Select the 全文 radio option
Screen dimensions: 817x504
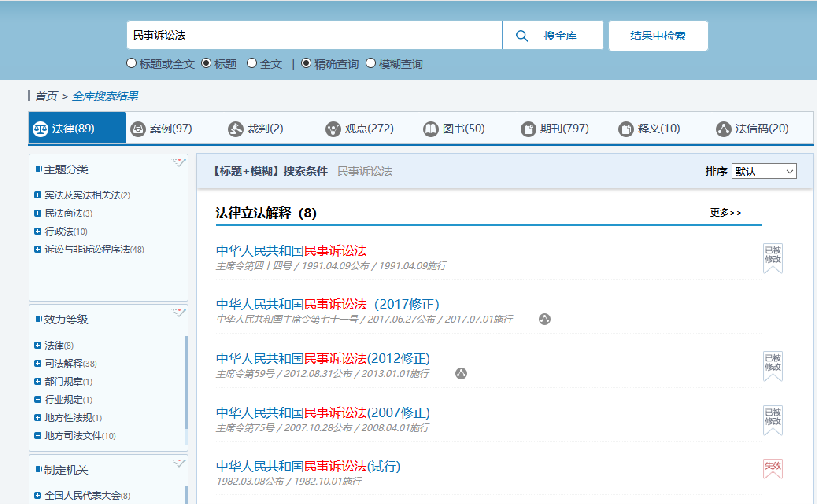tap(252, 63)
